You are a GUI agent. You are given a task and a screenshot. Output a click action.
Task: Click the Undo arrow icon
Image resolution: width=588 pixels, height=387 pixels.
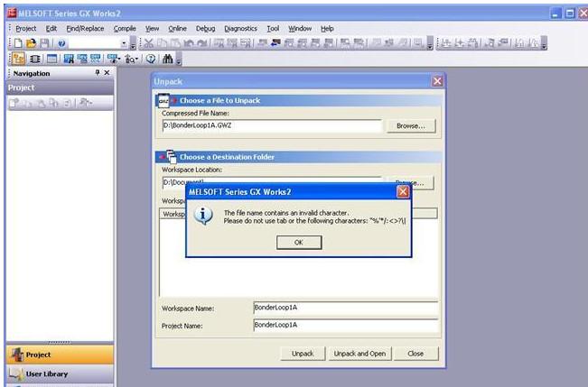pyautogui.click(x=189, y=43)
